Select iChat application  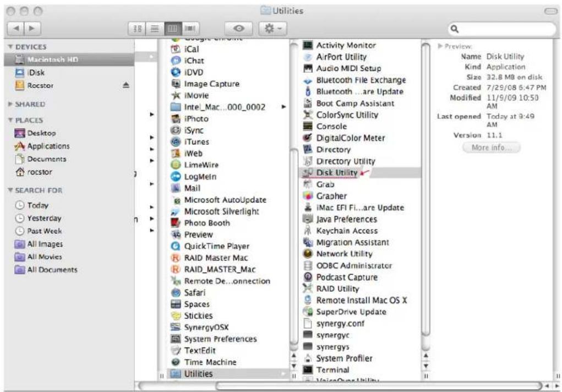click(187, 61)
